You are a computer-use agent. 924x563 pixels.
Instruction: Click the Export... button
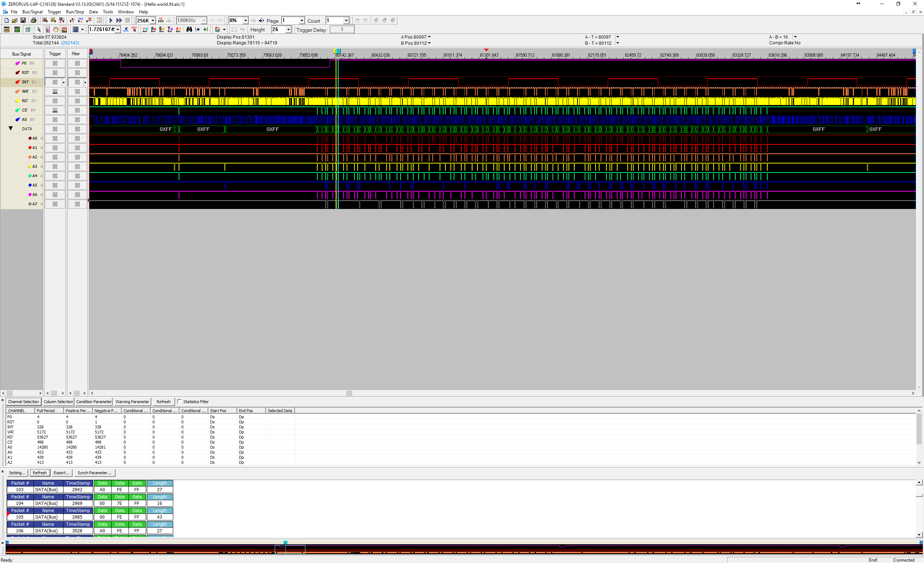(61, 473)
